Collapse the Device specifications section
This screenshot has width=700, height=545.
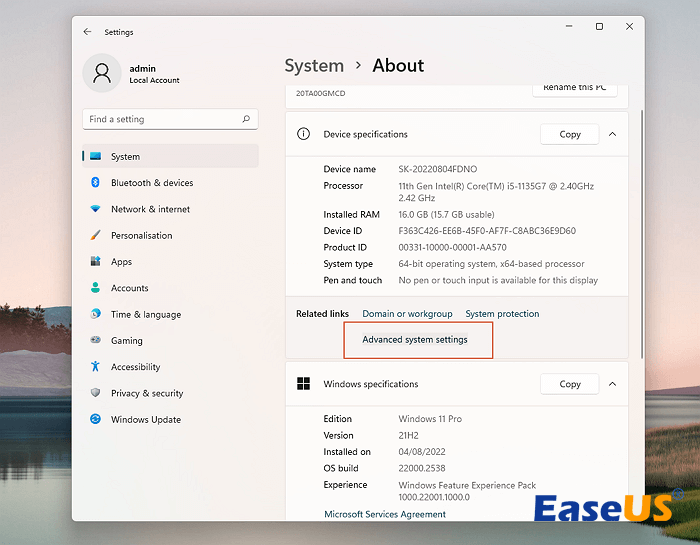612,134
